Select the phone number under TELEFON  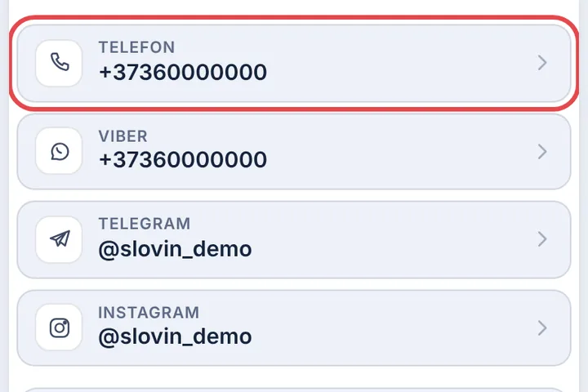(x=183, y=72)
